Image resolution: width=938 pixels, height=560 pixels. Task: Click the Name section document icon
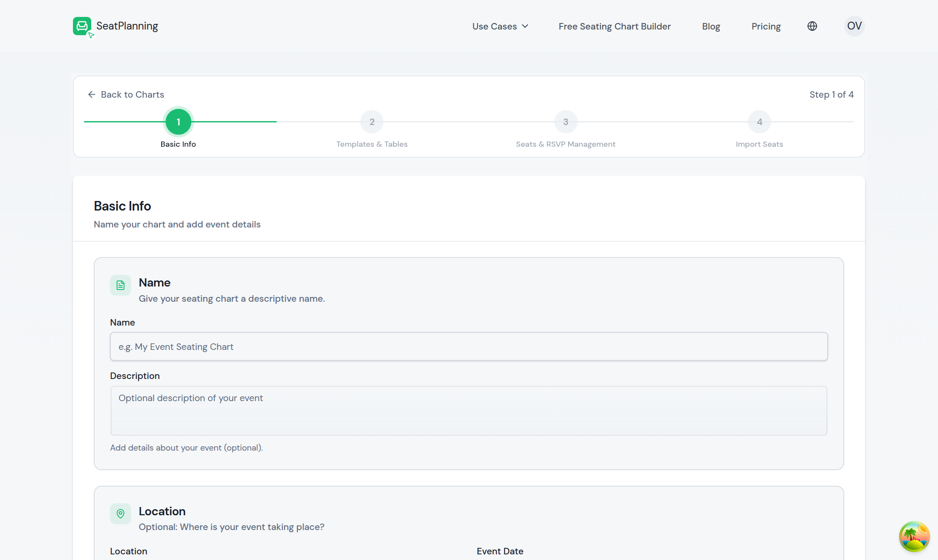click(120, 285)
